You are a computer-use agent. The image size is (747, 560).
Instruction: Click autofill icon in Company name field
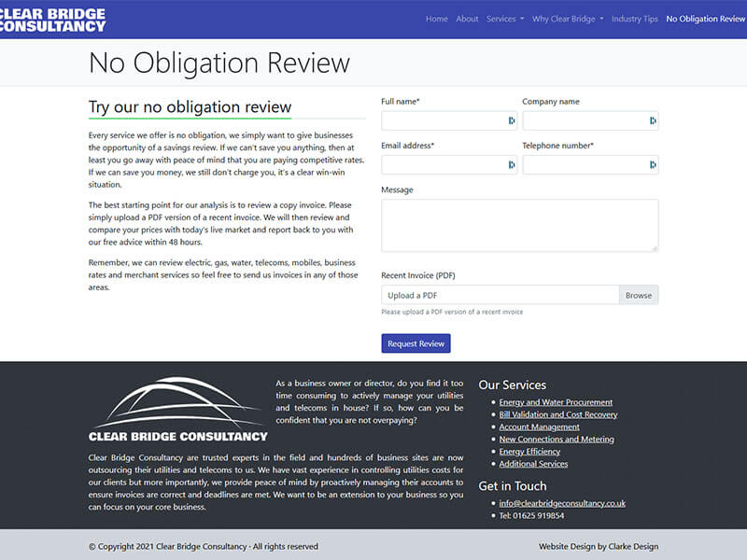[653, 120]
